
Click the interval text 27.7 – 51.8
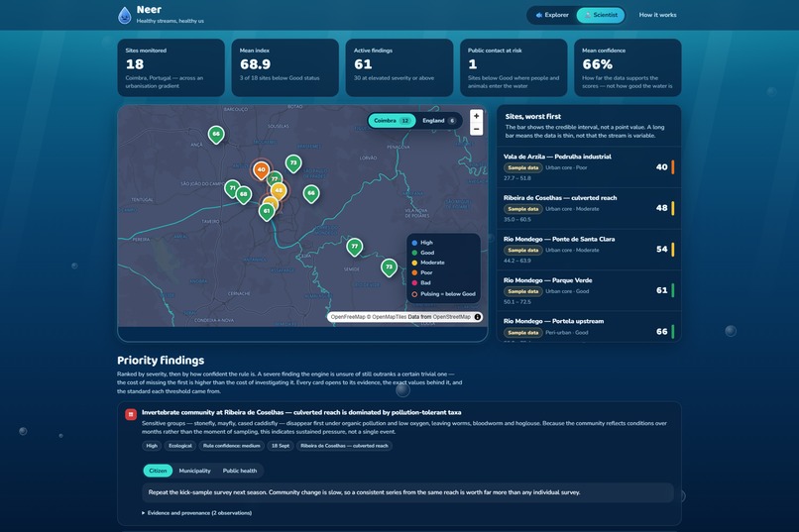[517, 178]
